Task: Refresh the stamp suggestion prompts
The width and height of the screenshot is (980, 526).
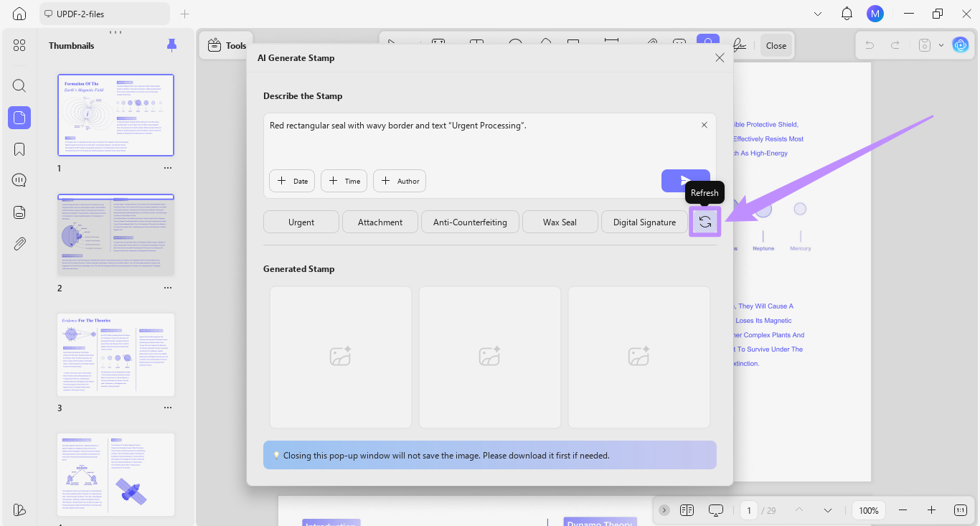Action: (x=705, y=222)
